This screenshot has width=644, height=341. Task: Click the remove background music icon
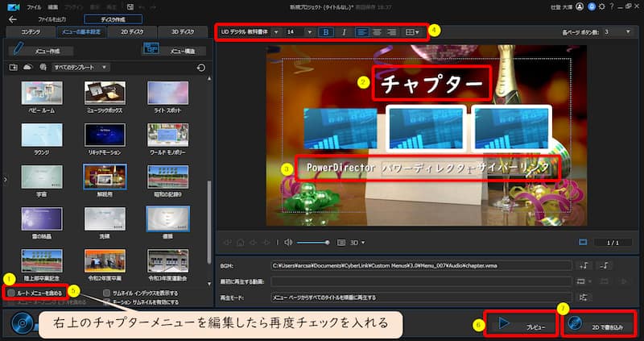[x=605, y=266]
